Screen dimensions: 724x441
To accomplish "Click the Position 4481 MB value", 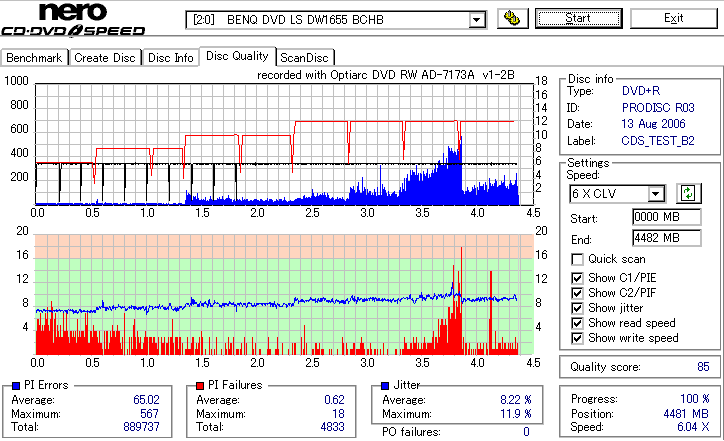I will 686,413.
